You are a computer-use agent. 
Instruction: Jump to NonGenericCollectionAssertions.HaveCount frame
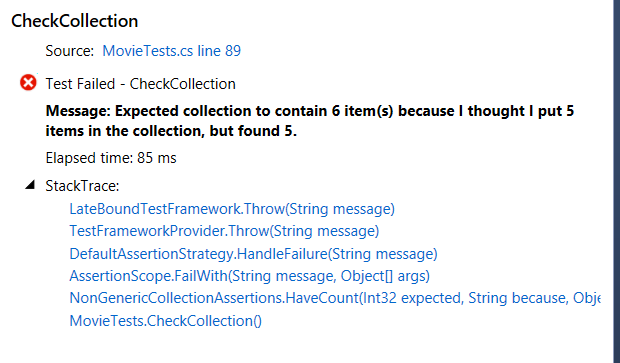click(335, 298)
